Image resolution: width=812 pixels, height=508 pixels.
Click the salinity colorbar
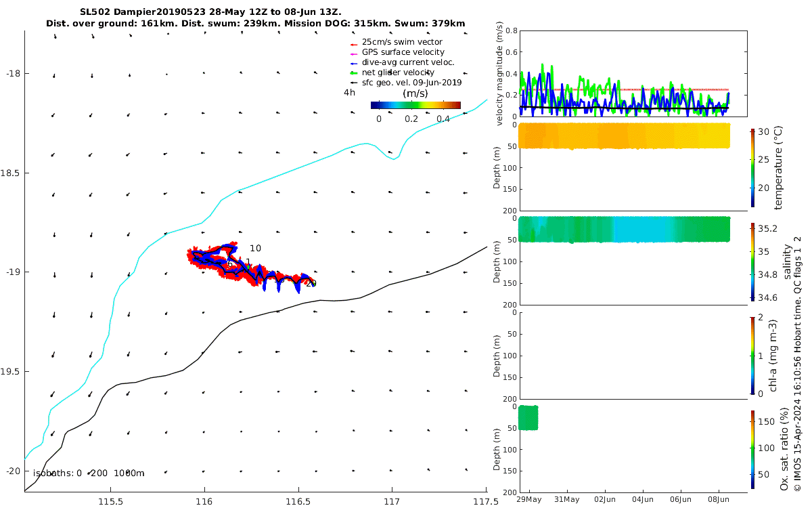coord(753,261)
